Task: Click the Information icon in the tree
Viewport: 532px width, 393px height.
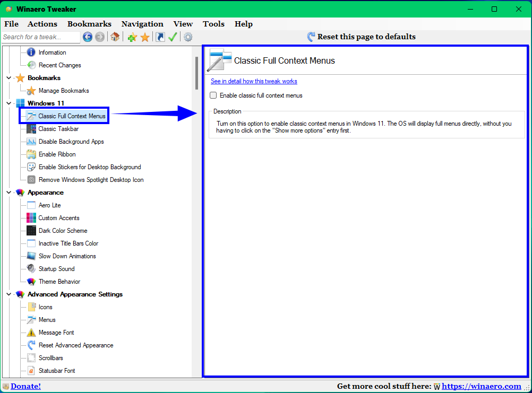Action: 31,52
